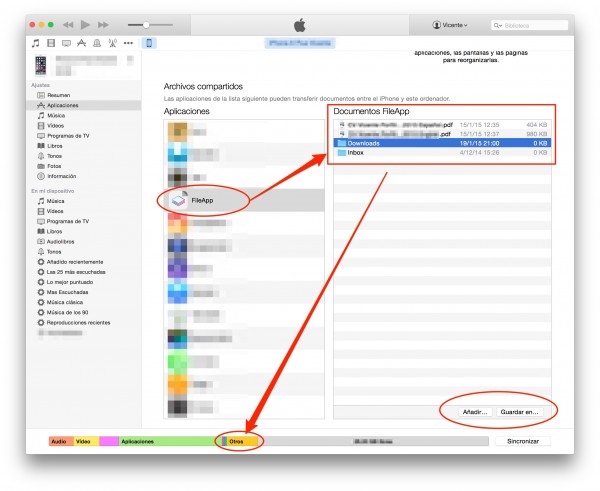600x491 pixels.
Task: Select the iPhone device icon button
Action: (149, 43)
